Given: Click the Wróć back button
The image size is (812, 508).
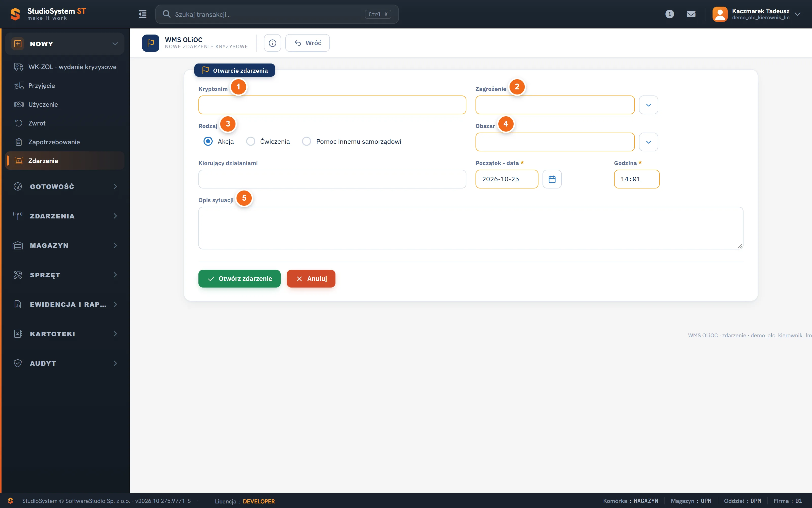Looking at the screenshot, I should 307,43.
